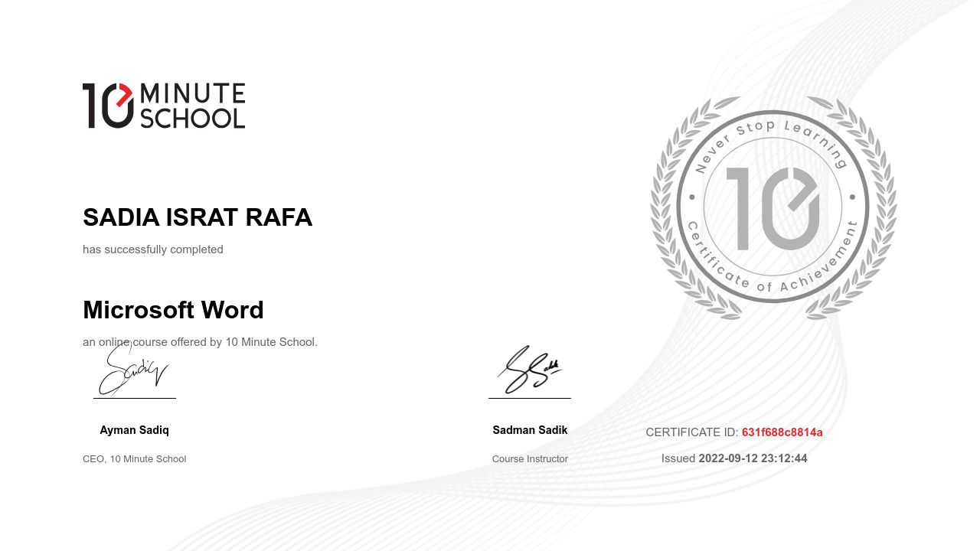The width and height of the screenshot is (980, 551).
Task: Click Ayman Sadiq's handwritten signature
Action: pyautogui.click(x=132, y=370)
